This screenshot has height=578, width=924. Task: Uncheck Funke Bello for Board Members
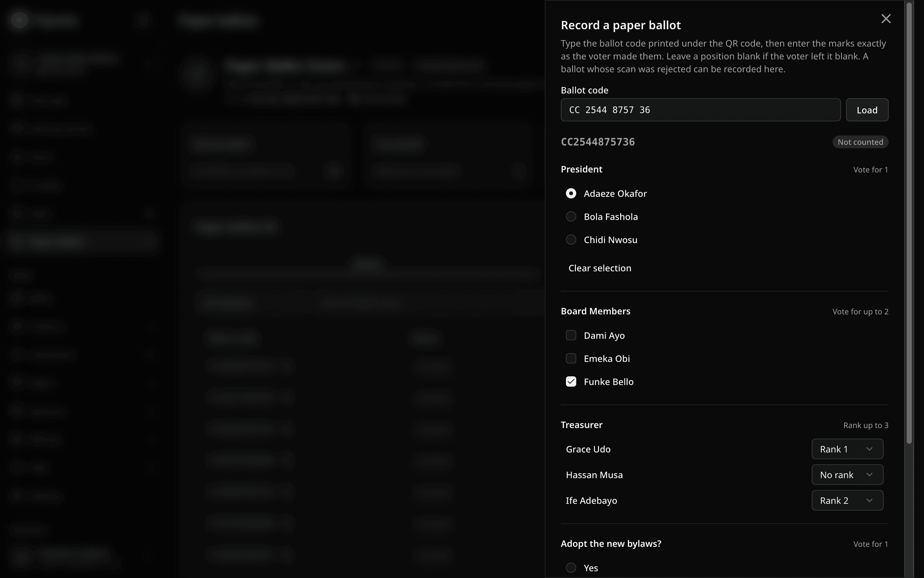[571, 381]
